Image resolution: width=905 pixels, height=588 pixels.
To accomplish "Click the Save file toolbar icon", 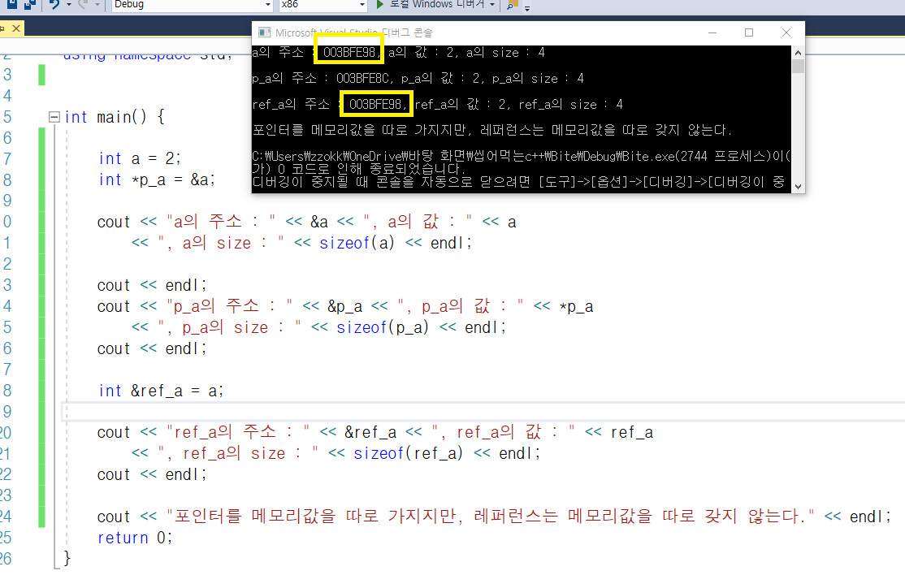I will pos(11,4).
